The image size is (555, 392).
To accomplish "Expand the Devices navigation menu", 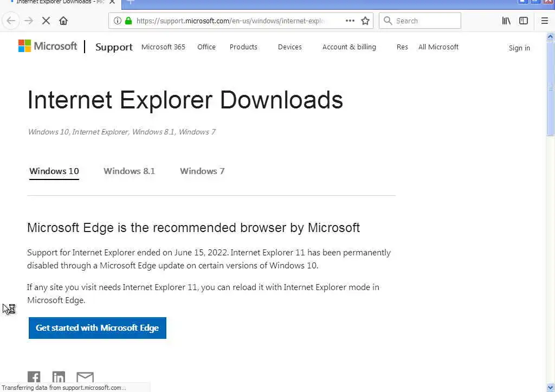I will (290, 47).
